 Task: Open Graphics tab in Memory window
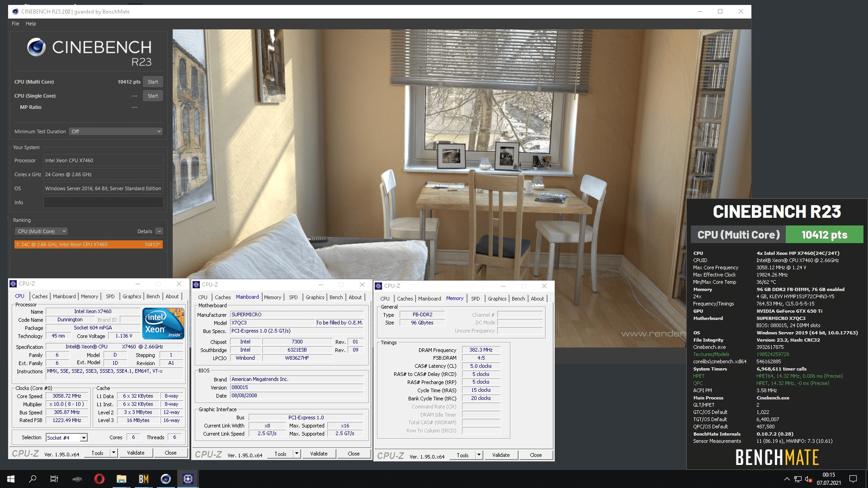coord(497,299)
